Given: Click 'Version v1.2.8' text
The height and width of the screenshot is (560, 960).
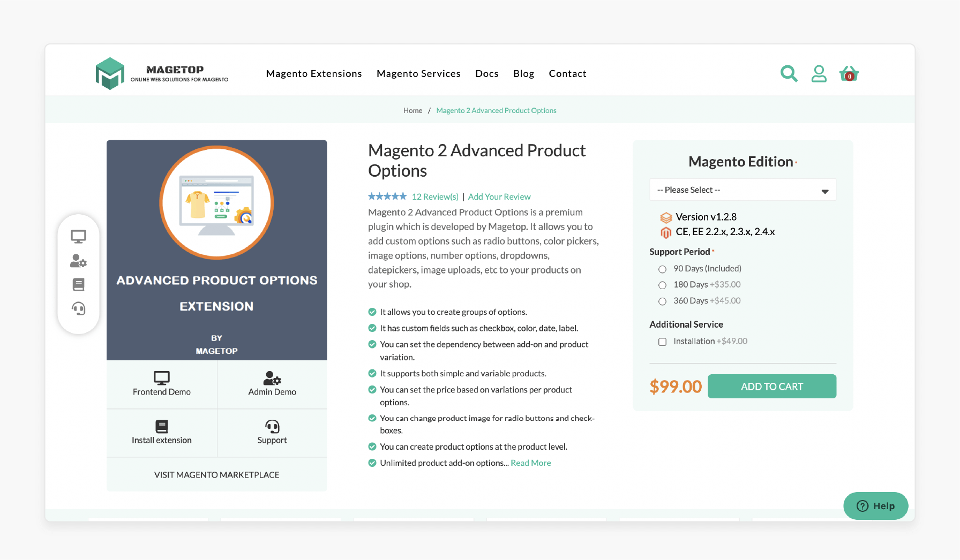Looking at the screenshot, I should pyautogui.click(x=706, y=217).
